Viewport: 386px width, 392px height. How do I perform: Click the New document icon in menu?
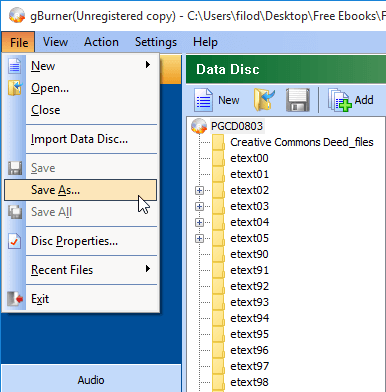(15, 66)
